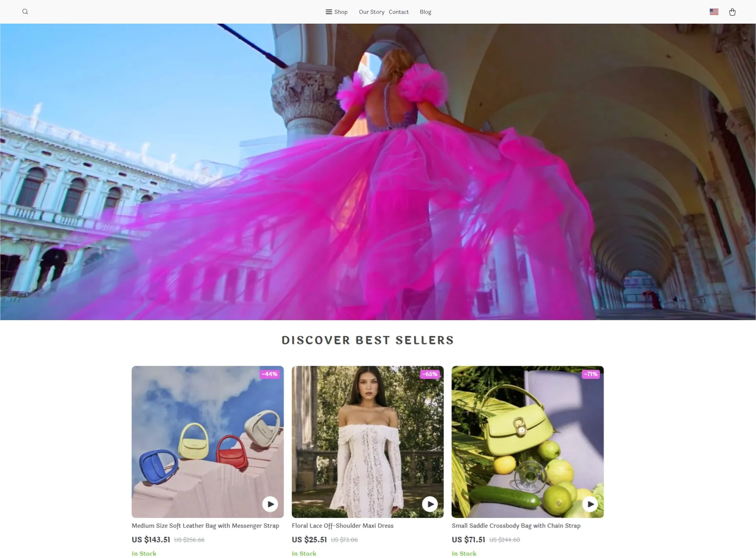The width and height of the screenshot is (756, 558).
Task: Go to Our Story page
Action: click(372, 12)
